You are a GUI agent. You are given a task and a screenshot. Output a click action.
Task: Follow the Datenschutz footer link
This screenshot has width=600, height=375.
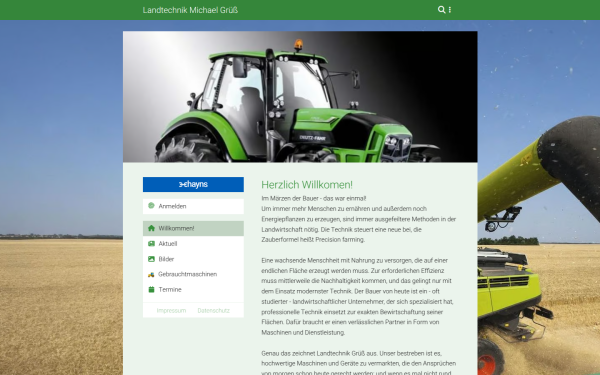[214, 311]
